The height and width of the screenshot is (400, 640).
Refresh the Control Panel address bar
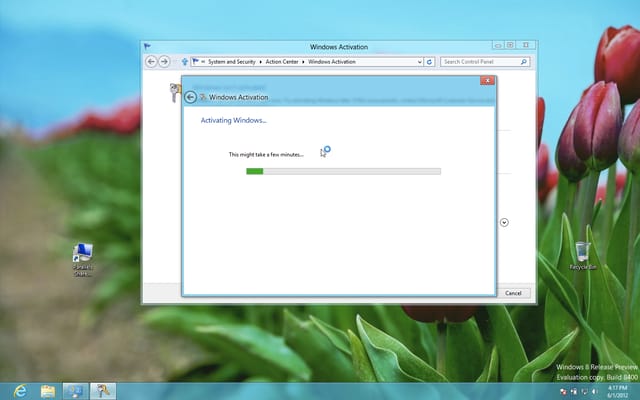point(429,62)
